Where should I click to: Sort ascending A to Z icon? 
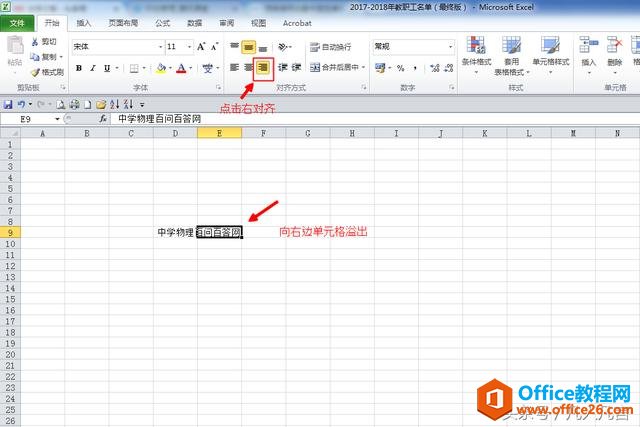(x=114, y=105)
